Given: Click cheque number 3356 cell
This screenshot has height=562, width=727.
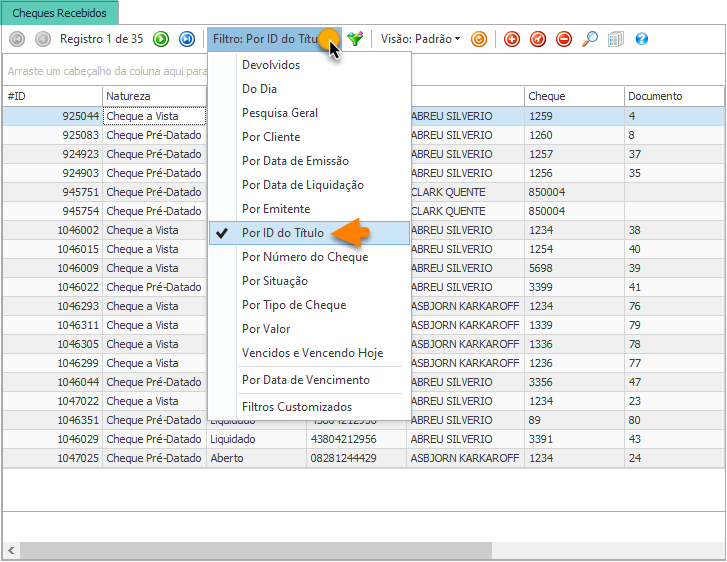Looking at the screenshot, I should pyautogui.click(x=574, y=382).
